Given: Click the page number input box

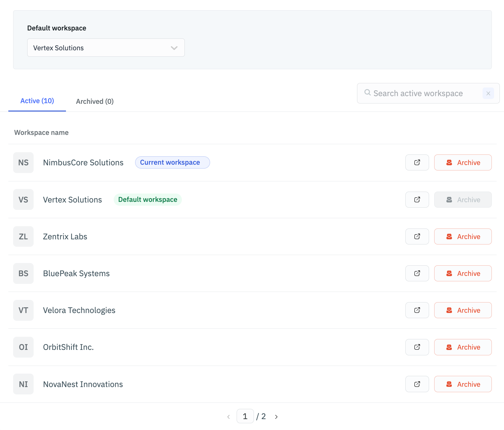Looking at the screenshot, I should click(x=245, y=416).
